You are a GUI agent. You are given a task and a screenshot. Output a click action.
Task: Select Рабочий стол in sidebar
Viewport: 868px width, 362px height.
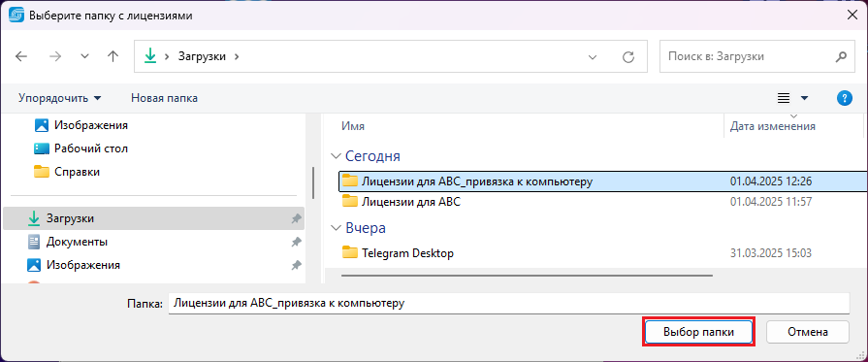(91, 148)
